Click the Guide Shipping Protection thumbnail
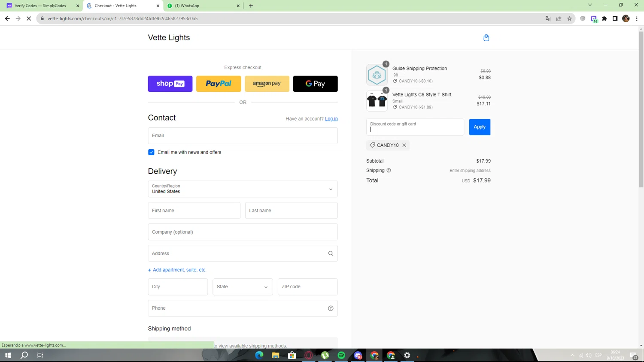The image size is (644, 362). tap(377, 75)
